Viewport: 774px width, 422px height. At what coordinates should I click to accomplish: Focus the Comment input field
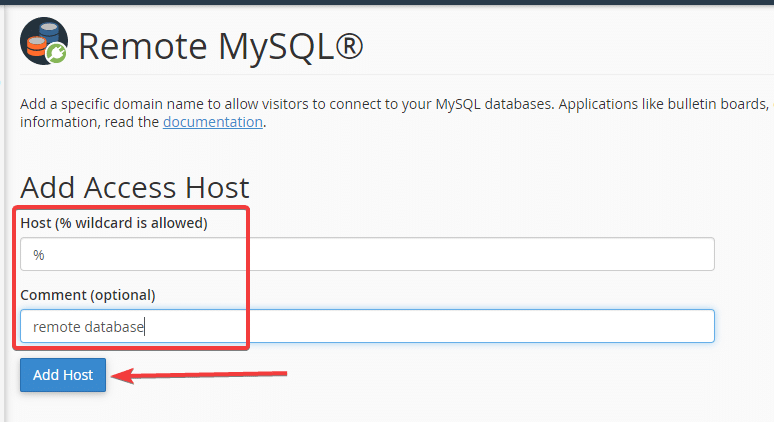tap(367, 326)
